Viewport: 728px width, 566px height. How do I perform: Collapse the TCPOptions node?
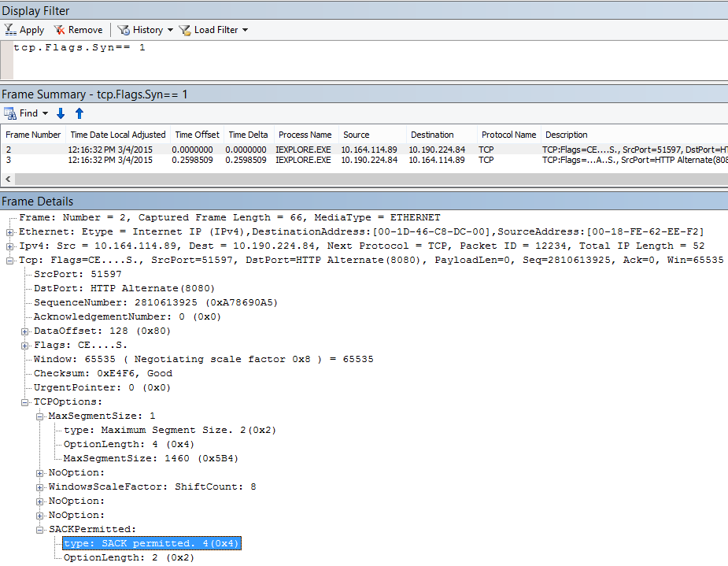click(x=24, y=401)
